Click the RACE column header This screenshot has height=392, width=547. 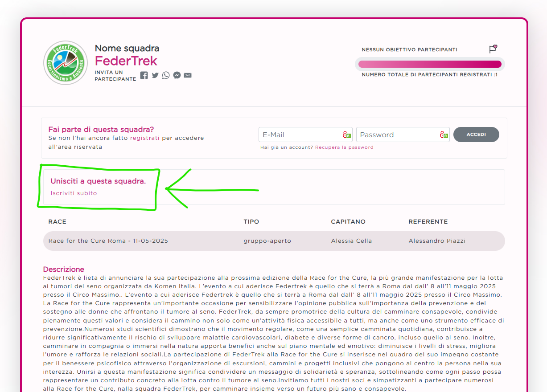58,221
